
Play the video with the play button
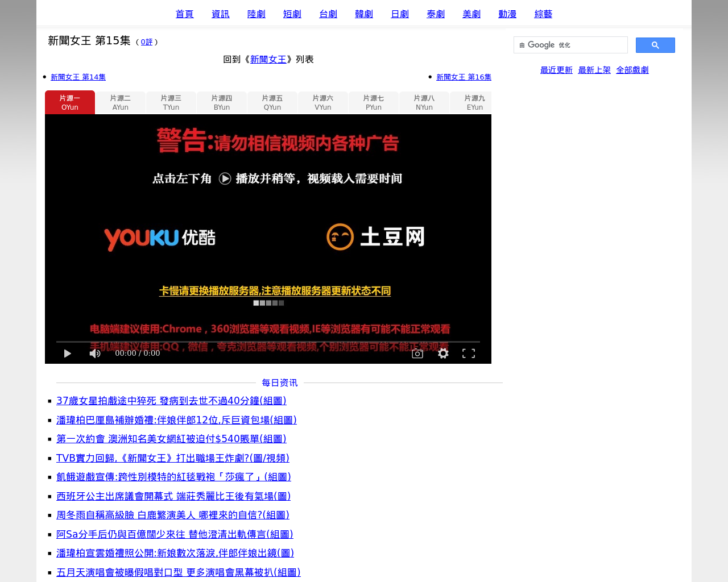(67, 354)
